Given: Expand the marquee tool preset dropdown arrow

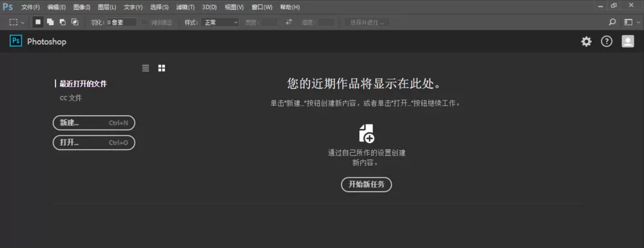Looking at the screenshot, I should [23, 23].
